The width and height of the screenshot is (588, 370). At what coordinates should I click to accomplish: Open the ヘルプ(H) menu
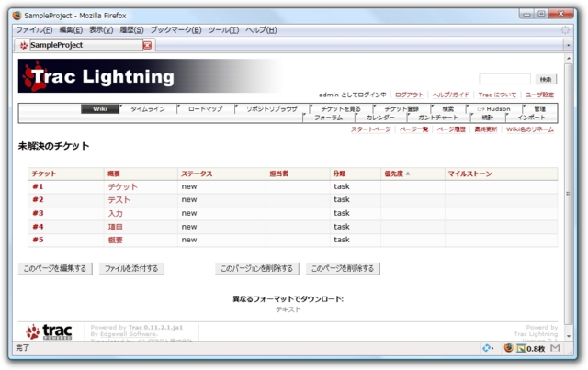pyautogui.click(x=261, y=30)
